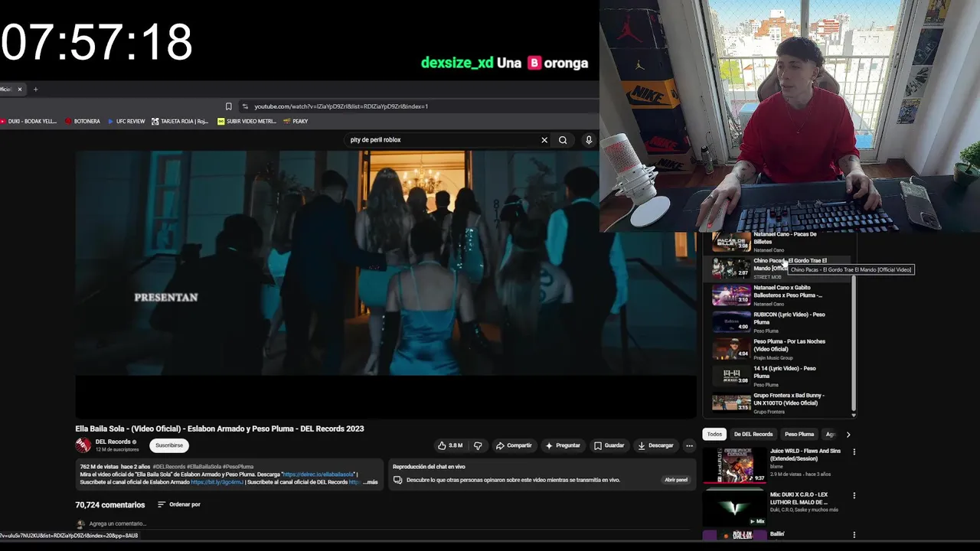Play Chino Pacas - El Gordo Trae El Mando

(777, 268)
